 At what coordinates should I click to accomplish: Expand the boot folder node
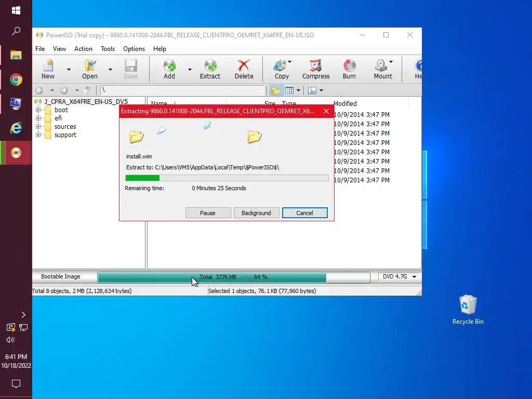(x=38, y=110)
